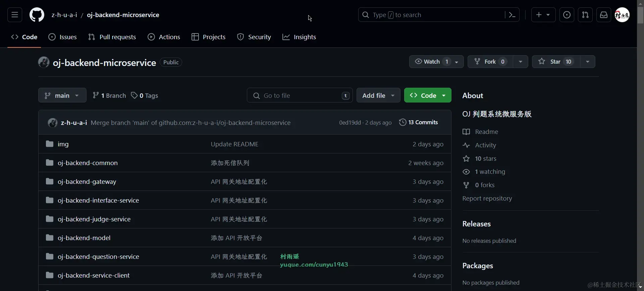
Task: Click the Readme book icon
Action: (x=466, y=132)
